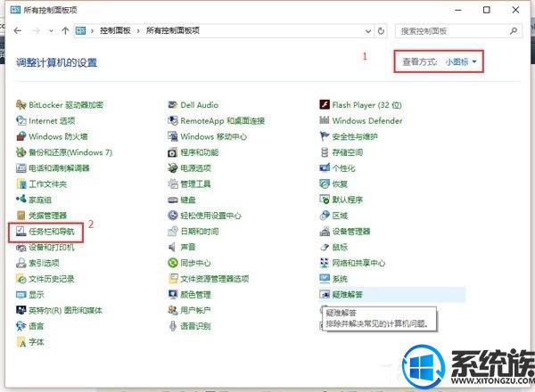Open the 区域 globe icon

pos(325,216)
